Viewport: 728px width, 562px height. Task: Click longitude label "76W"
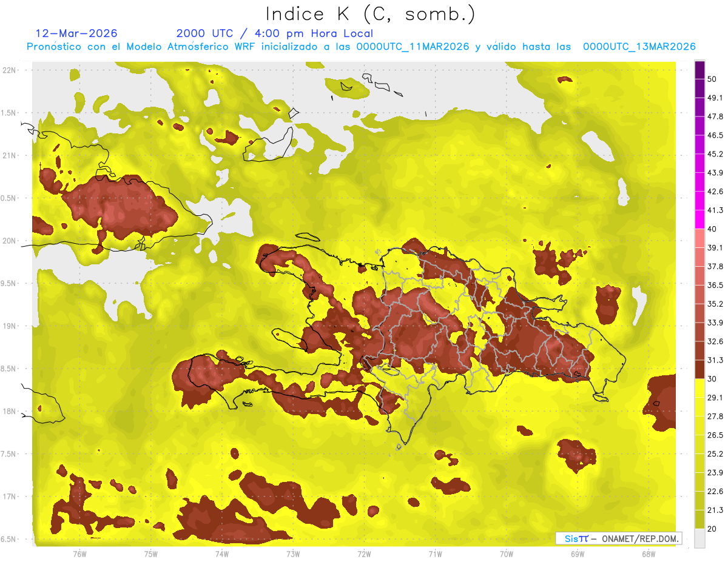point(79,554)
